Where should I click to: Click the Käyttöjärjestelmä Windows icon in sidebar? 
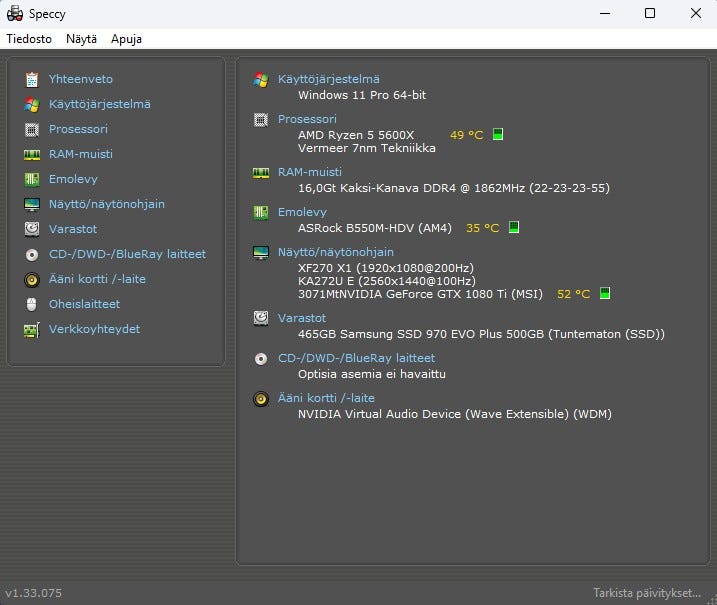(31, 104)
